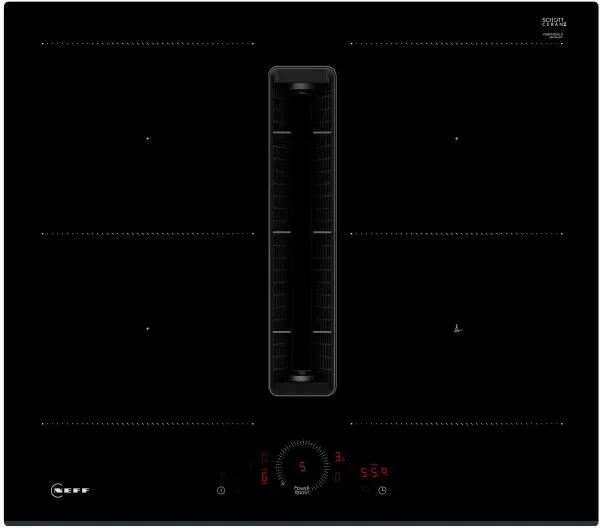The width and height of the screenshot is (600, 528).
Task: Tap the dotted divider between left cooking zones
Action: 148,234
